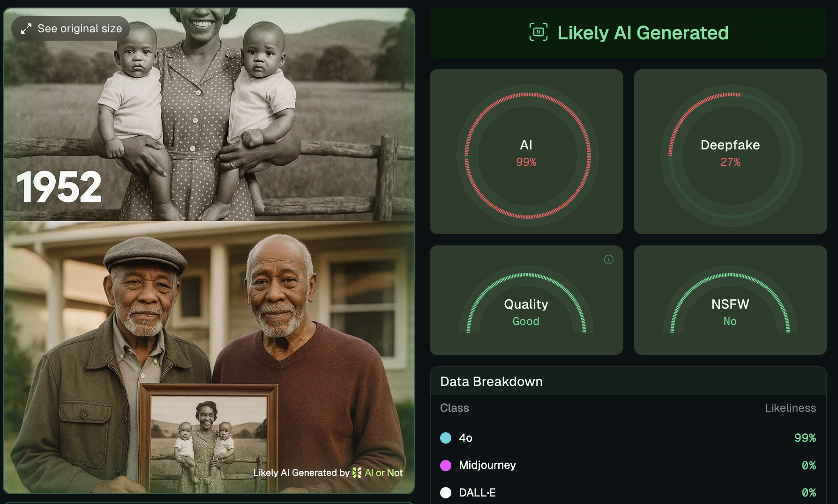This screenshot has height=504, width=838.
Task: Click the expand arrows icon on image
Action: point(26,29)
